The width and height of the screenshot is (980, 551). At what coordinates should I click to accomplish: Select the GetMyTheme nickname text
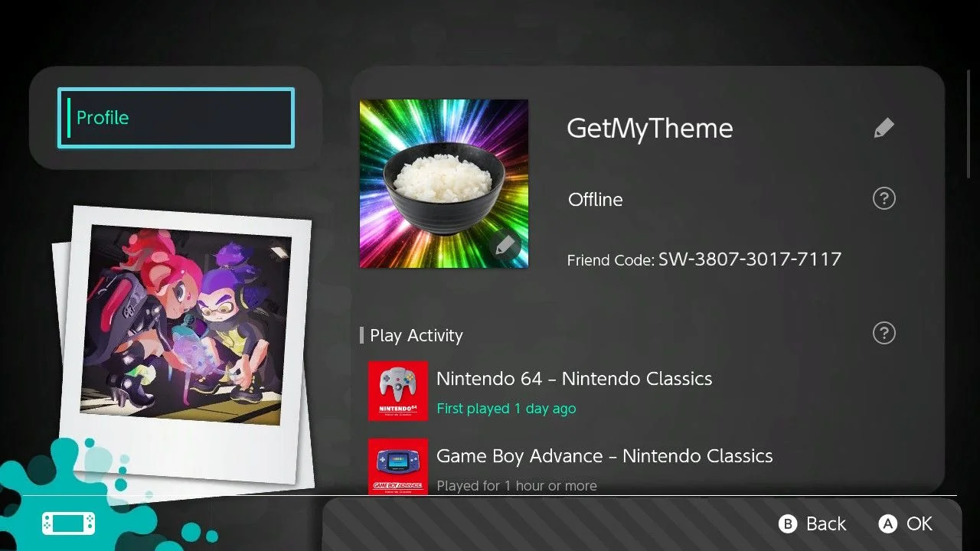click(x=650, y=129)
